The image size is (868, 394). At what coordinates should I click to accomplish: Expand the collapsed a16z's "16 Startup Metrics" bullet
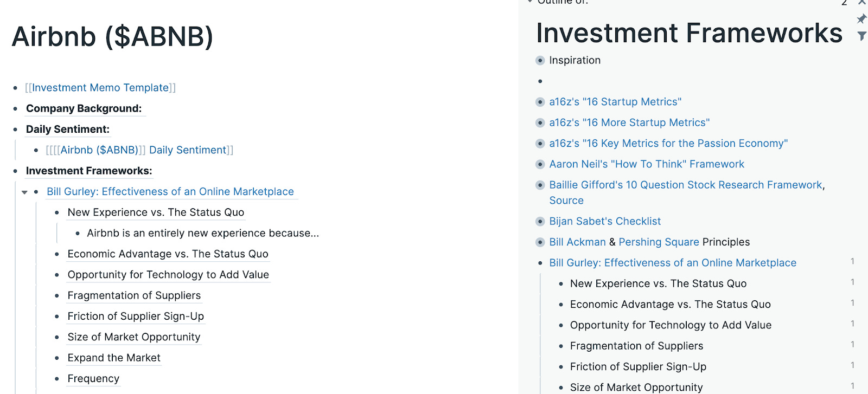pos(540,102)
